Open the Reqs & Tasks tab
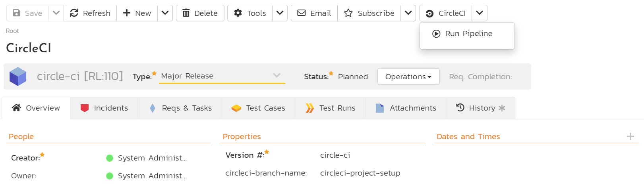Screen dimensions: 644x193 pyautogui.click(x=180, y=108)
